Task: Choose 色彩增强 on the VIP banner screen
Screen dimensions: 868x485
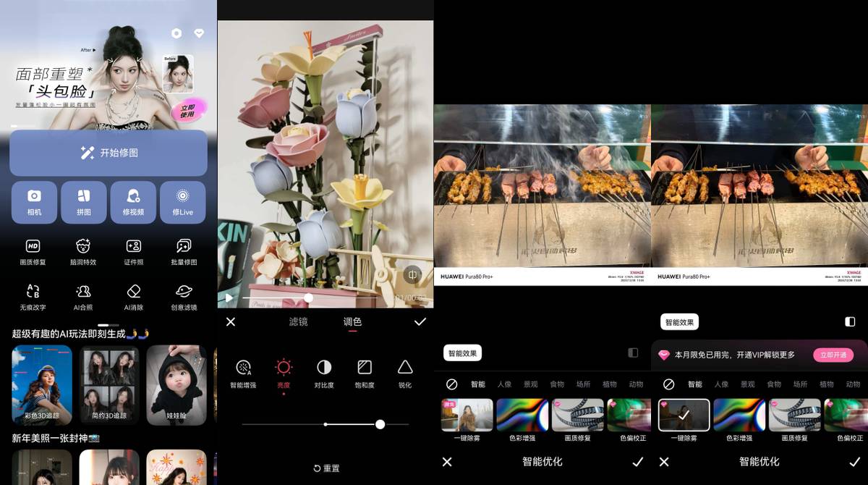Action: (x=739, y=415)
